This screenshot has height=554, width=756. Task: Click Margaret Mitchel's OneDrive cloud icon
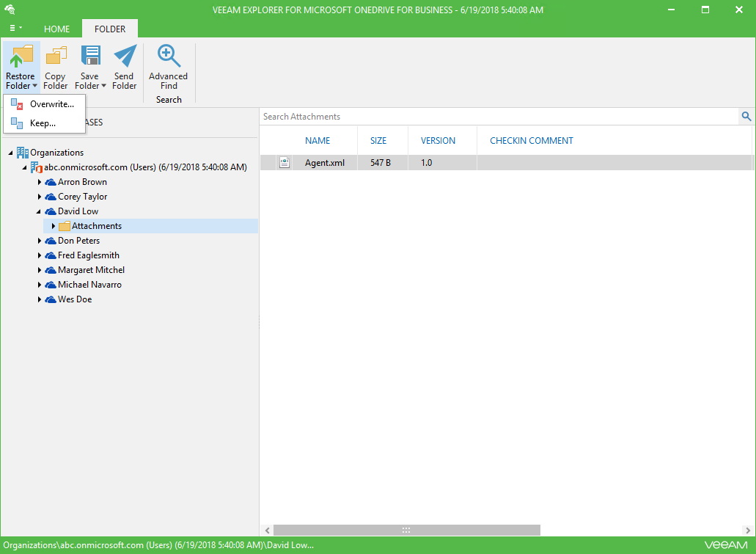[51, 270]
